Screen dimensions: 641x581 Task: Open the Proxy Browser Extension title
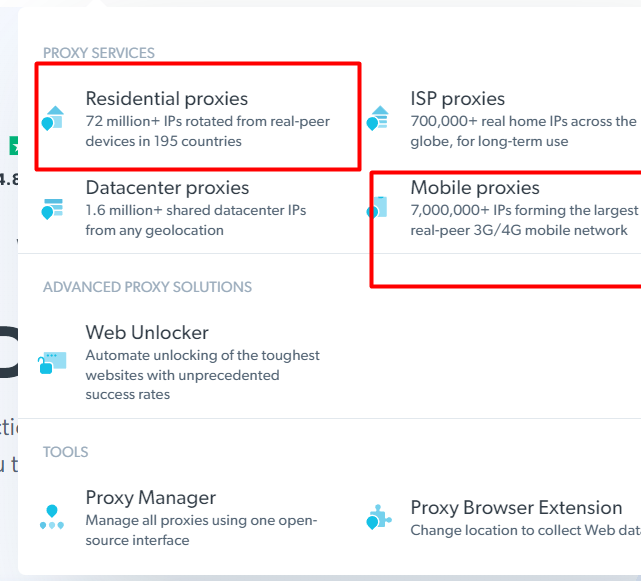(516, 508)
